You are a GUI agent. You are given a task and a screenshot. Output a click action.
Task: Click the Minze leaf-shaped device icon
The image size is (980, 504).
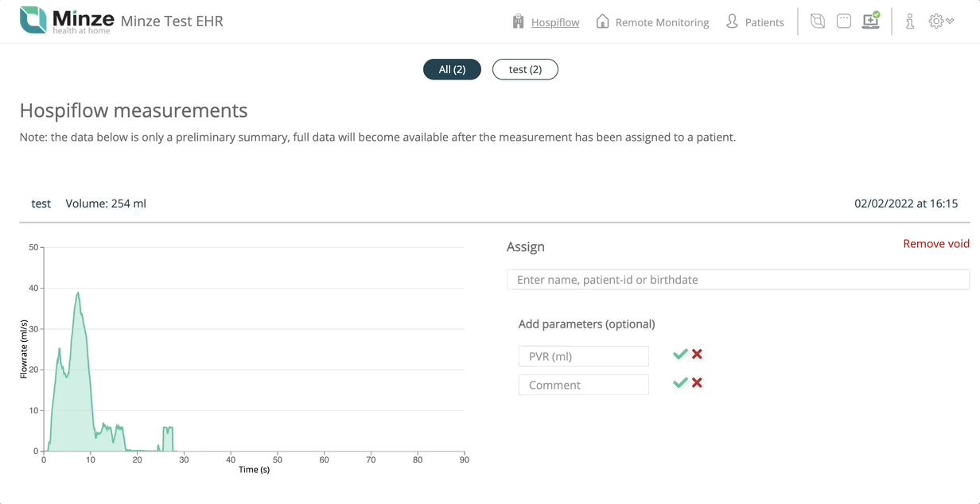[818, 21]
